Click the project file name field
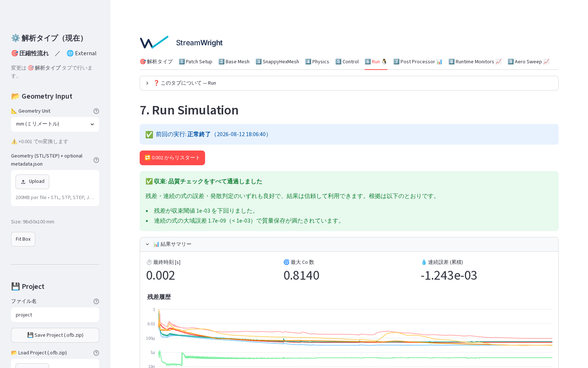 point(55,315)
